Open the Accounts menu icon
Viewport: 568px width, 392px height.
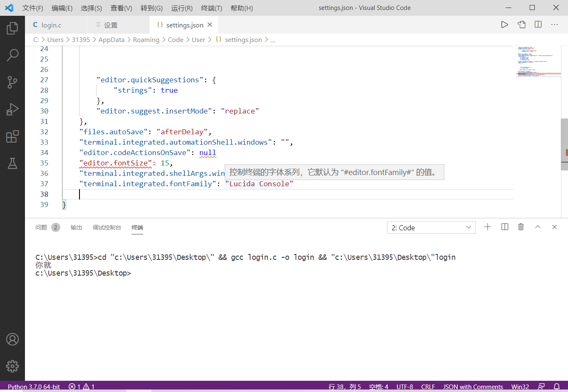pyautogui.click(x=12, y=339)
